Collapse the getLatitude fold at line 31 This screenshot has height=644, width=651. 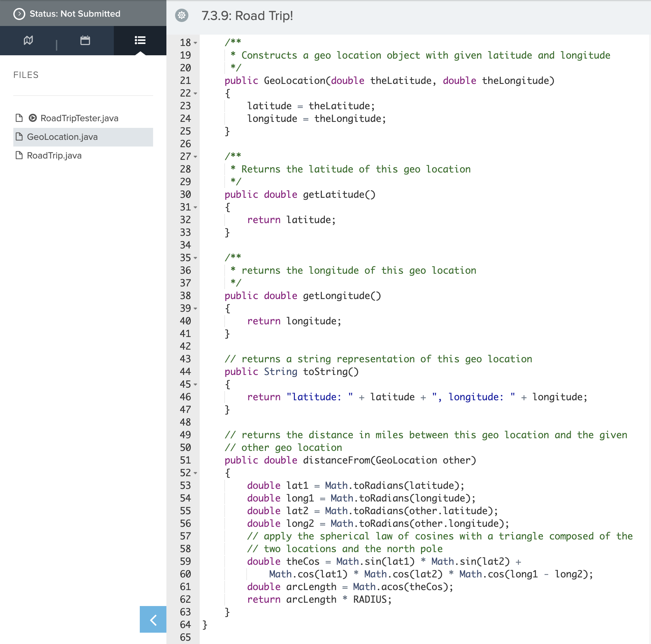click(195, 207)
